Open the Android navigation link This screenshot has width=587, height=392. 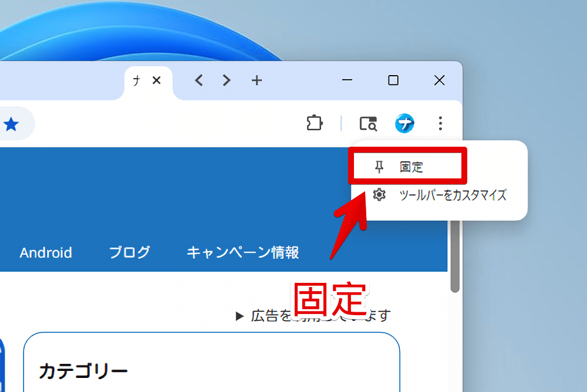coord(46,253)
